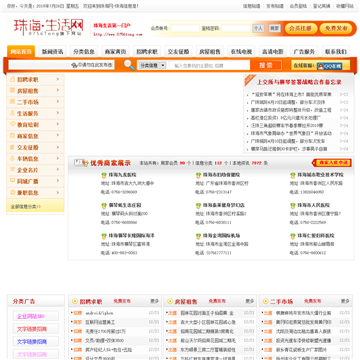This screenshot has height=360, width=360.
Task: Open the 在线电视 navigation tab
Action: (x=241, y=51)
